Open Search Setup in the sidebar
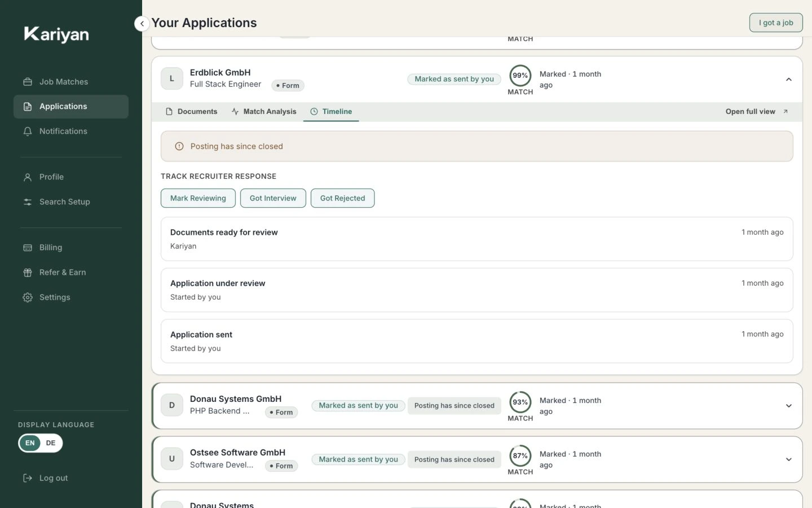Image resolution: width=812 pixels, height=508 pixels. (71, 202)
